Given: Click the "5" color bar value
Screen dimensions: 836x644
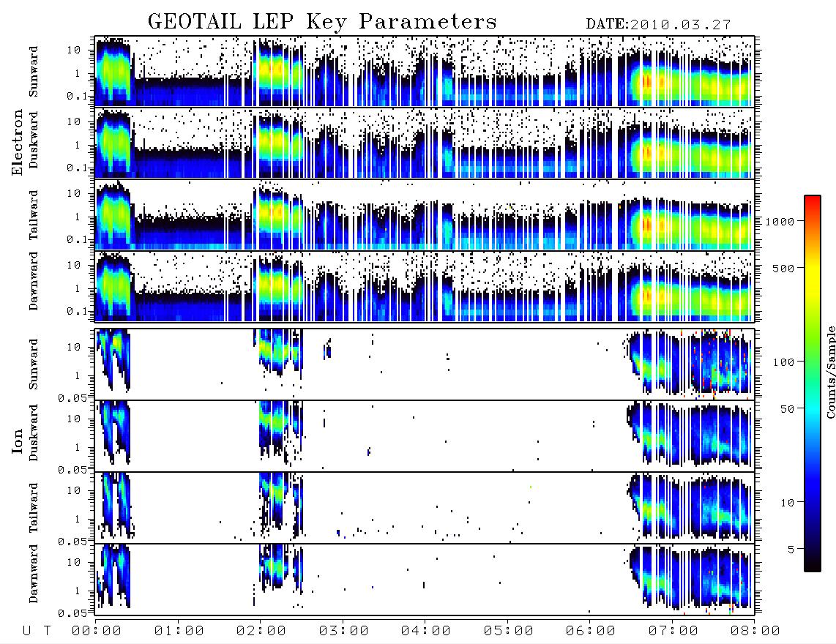Looking at the screenshot, I should [791, 550].
